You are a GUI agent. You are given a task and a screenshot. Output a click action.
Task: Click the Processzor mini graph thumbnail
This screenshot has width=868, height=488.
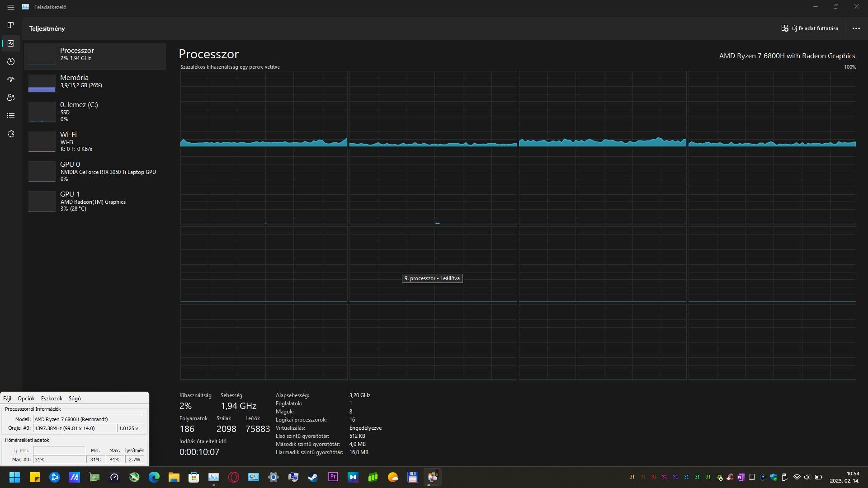click(42, 56)
